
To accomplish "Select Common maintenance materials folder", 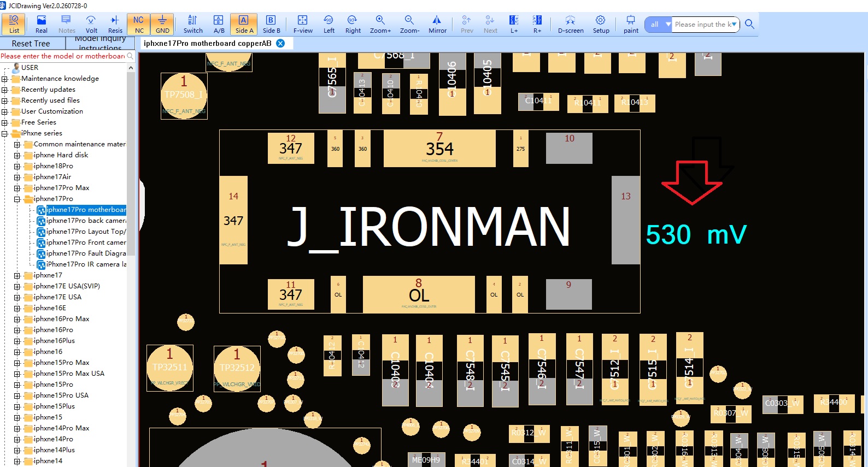I will coord(75,144).
